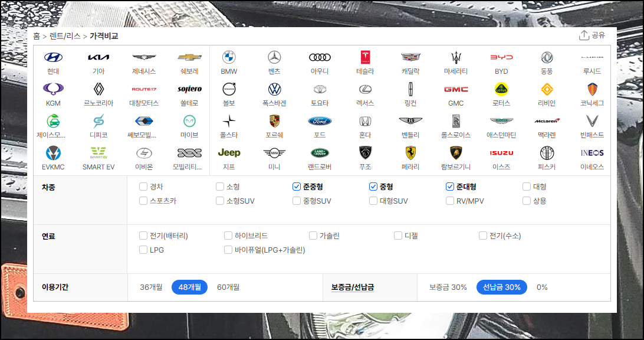Viewport: 644px width, 340px height.
Task: Uncheck the 준중형 checkbox
Action: pos(297,187)
